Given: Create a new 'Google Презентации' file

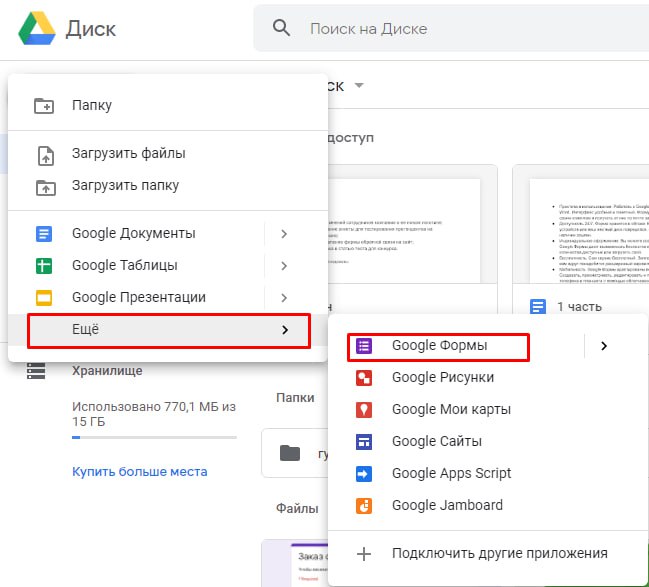Looking at the screenshot, I should click(137, 297).
